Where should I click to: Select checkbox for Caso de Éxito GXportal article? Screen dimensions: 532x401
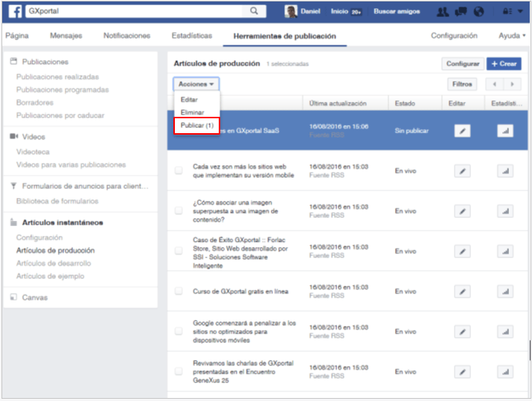179,251
